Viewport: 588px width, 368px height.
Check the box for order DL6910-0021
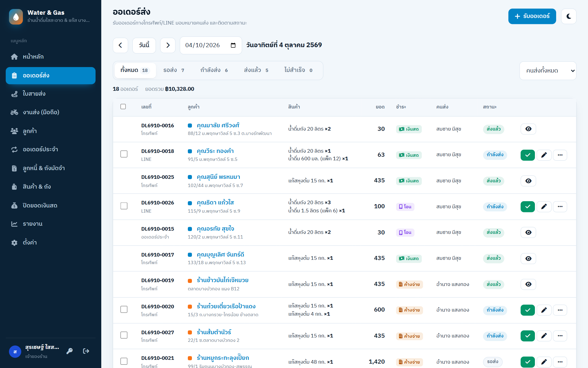pyautogui.click(x=124, y=361)
